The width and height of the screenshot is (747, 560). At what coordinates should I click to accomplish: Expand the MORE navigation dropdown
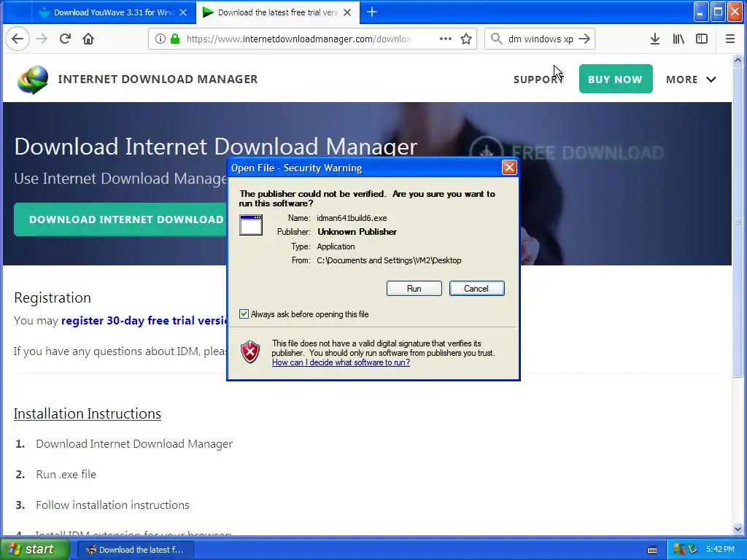click(691, 79)
